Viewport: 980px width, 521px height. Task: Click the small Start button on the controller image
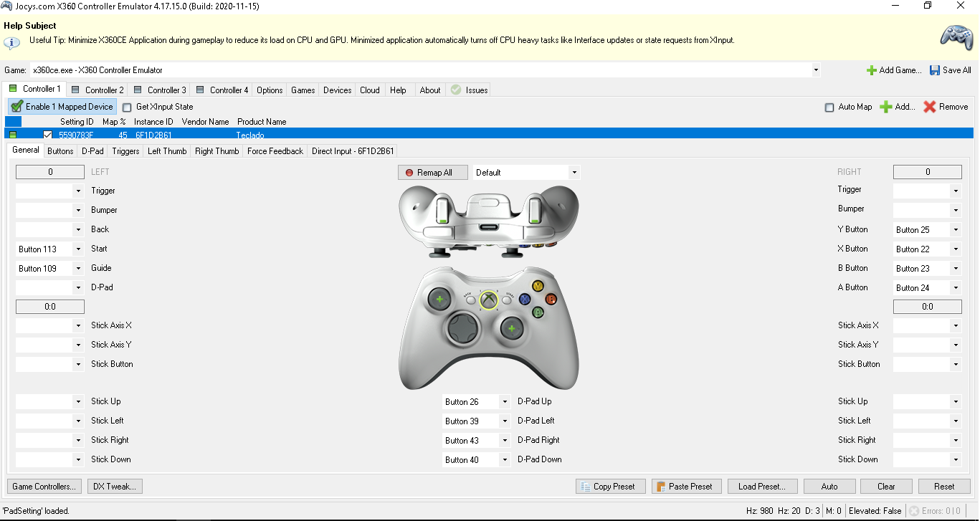507,300
